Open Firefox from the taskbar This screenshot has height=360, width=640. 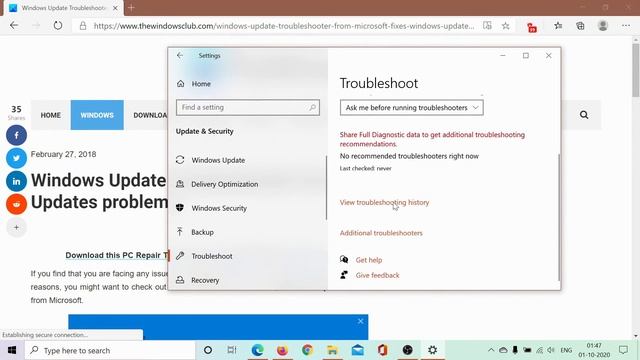(282, 350)
